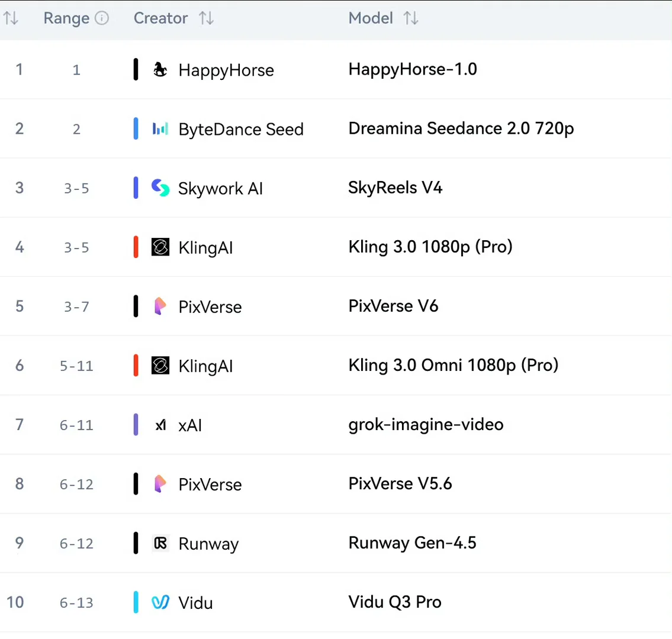Open the HappyHorse-1.0 model link
Screen dimensions: 672x639
(x=412, y=69)
